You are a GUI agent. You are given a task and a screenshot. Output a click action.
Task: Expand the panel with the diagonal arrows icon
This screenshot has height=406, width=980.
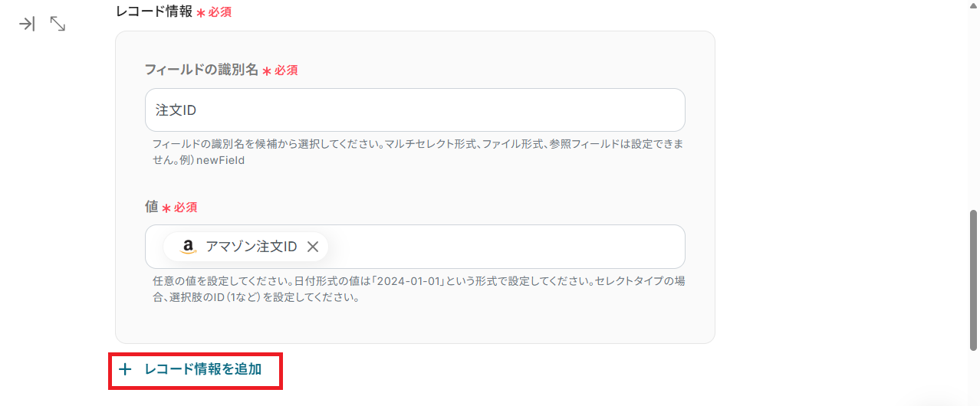[58, 24]
